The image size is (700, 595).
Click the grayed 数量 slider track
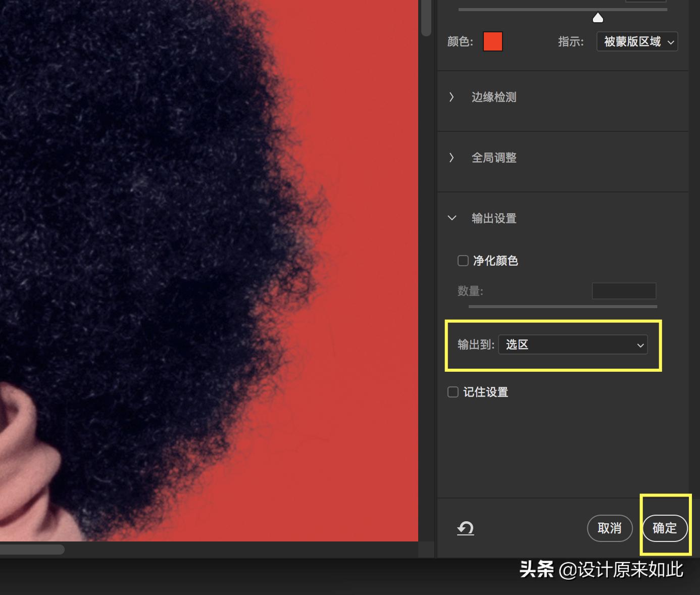click(562, 307)
